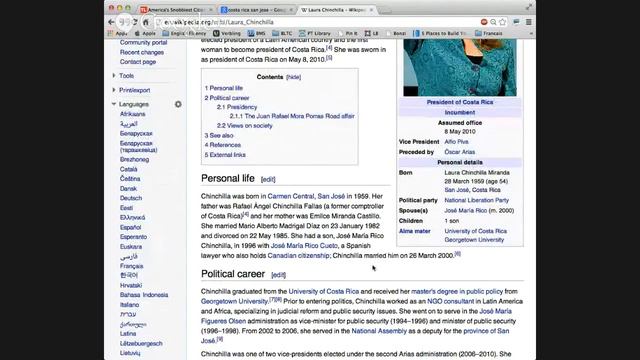Open the BMS bookmark
The image size is (640, 360).
click(x=256, y=33)
